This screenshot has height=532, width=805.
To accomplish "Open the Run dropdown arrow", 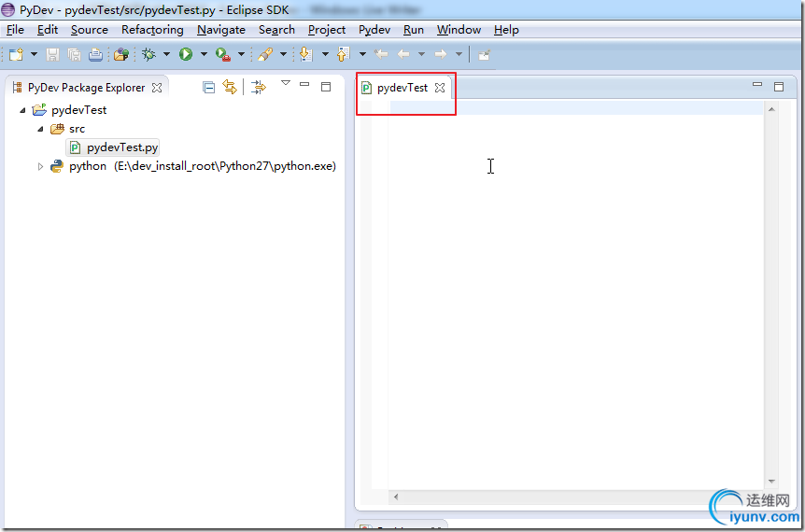I will [204, 54].
